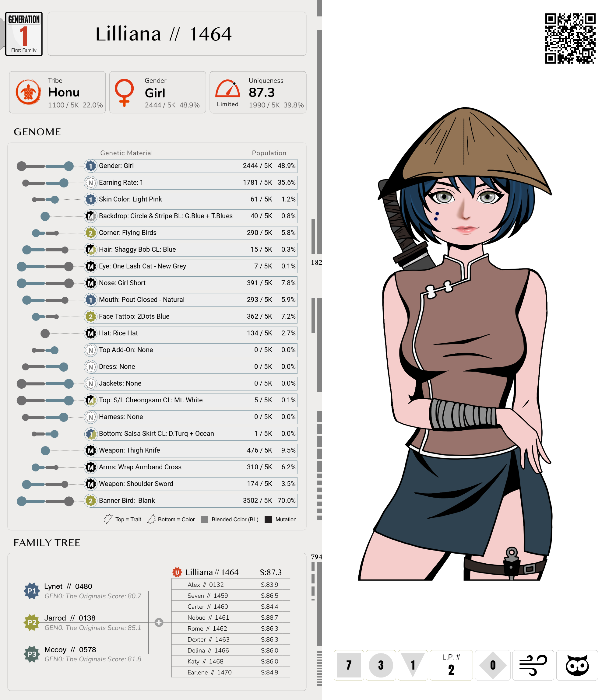Click the QR code image
Viewport: 609px width, 700px height.
(x=571, y=38)
